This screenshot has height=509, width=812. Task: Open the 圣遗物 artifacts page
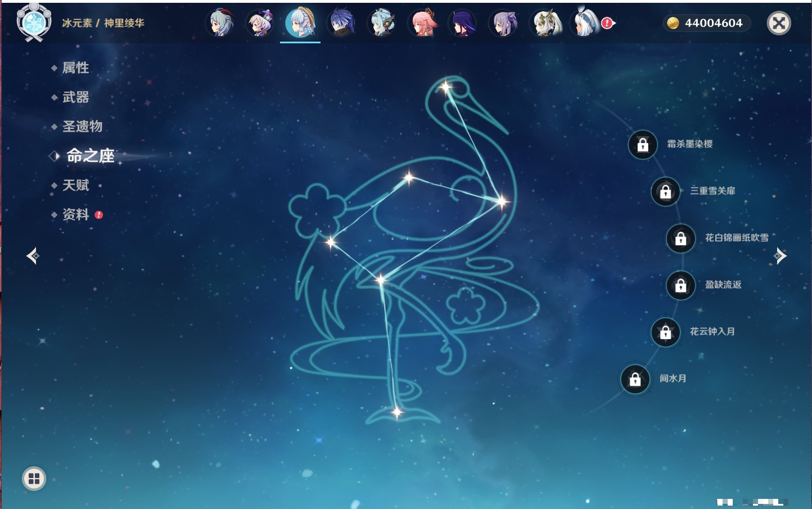(x=82, y=127)
